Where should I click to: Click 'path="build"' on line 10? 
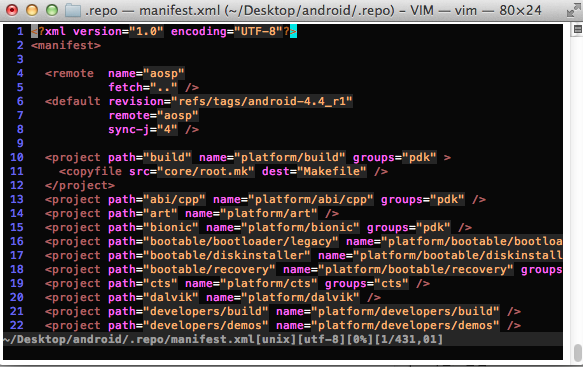point(150,157)
